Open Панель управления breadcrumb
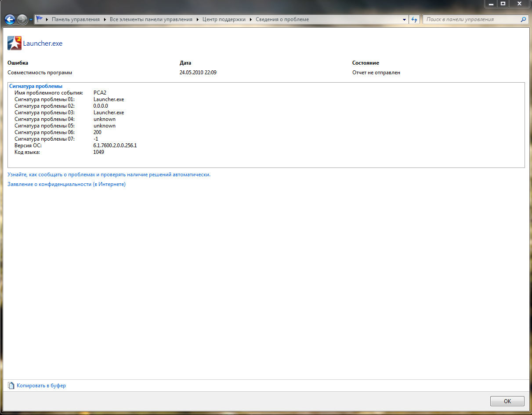The image size is (532, 415). point(76,19)
